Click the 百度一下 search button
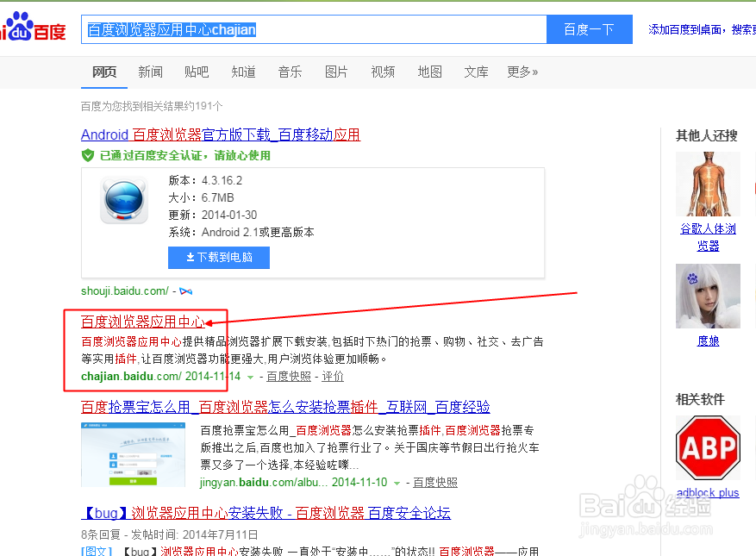The height and width of the screenshot is (556, 756). point(589,28)
